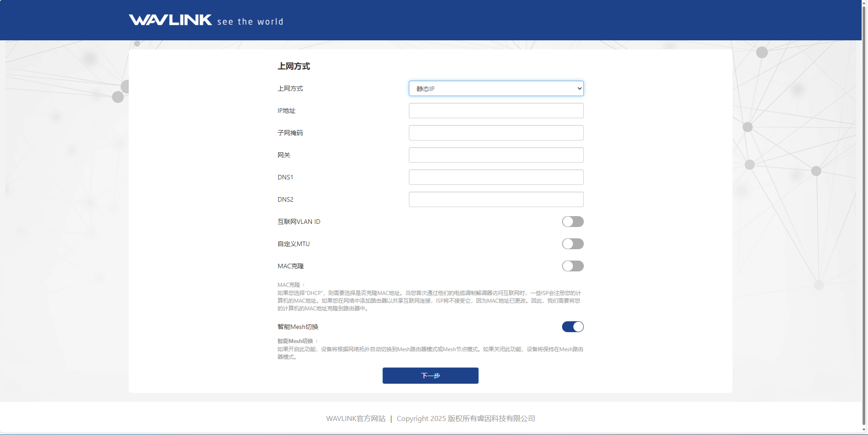Open the WAVLINK官方网站 footer link
The image size is (868, 435).
(355, 419)
